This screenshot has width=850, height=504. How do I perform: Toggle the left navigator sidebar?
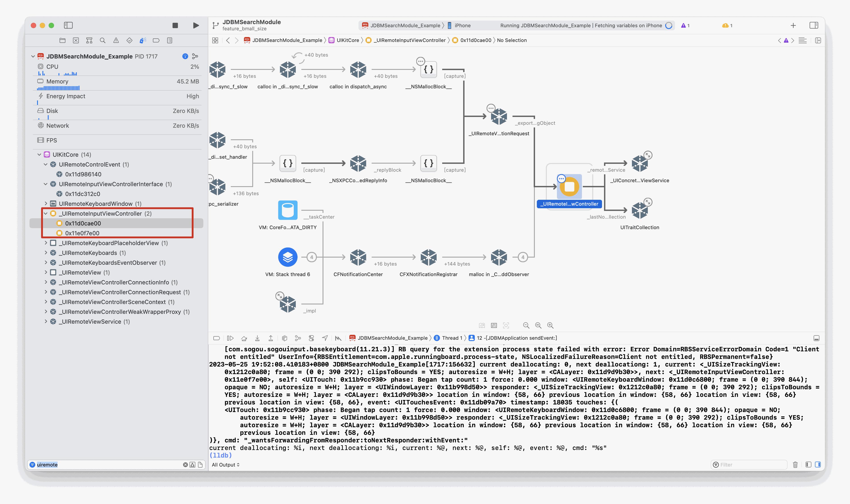[x=68, y=25]
